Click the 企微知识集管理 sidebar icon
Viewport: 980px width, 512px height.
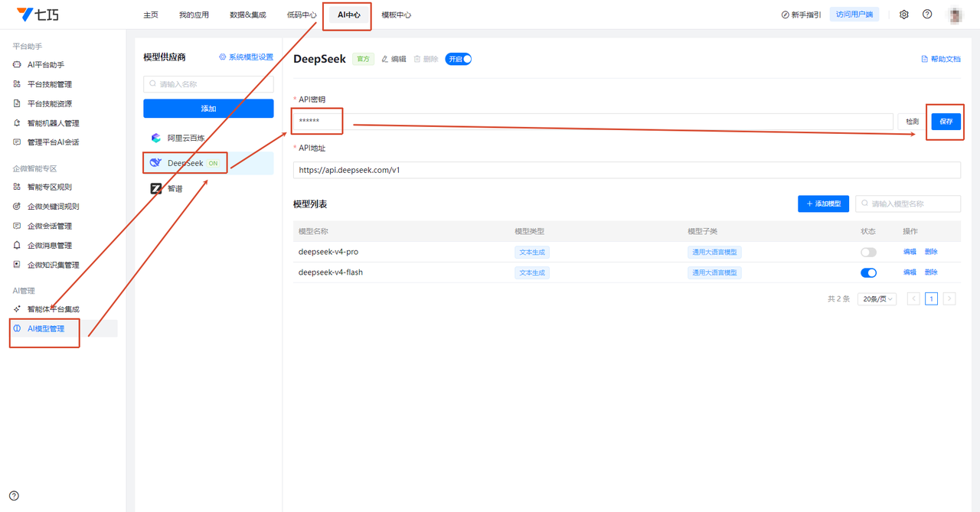(x=17, y=265)
